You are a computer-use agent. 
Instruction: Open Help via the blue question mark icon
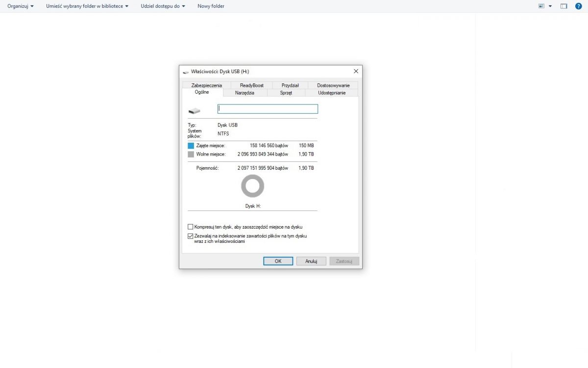pos(578,6)
